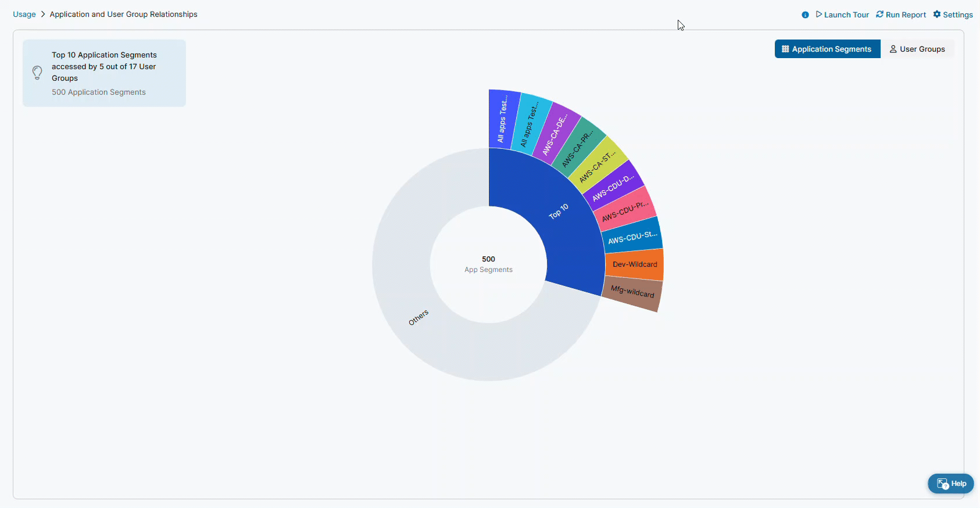Viewport: 980px width, 508px height.
Task: Go back to the Usage breadcrumb link
Action: [24, 15]
